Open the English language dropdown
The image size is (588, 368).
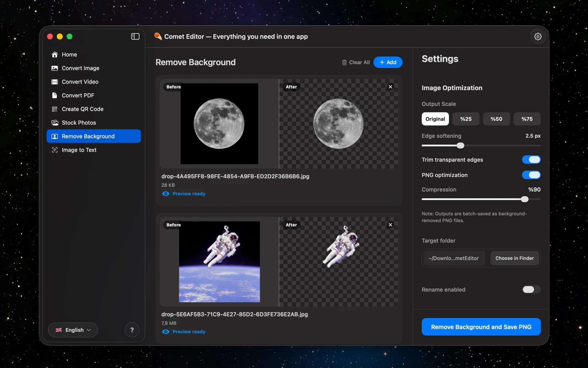click(73, 330)
